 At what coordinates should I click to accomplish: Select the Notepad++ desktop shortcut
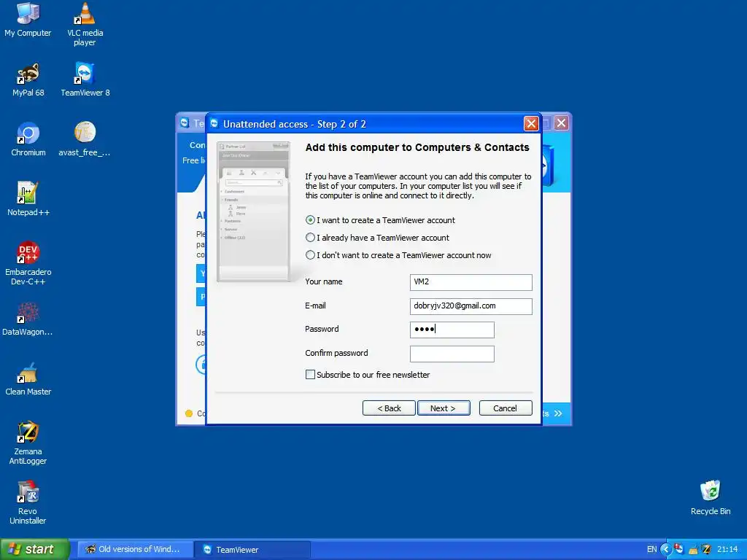[28, 199]
